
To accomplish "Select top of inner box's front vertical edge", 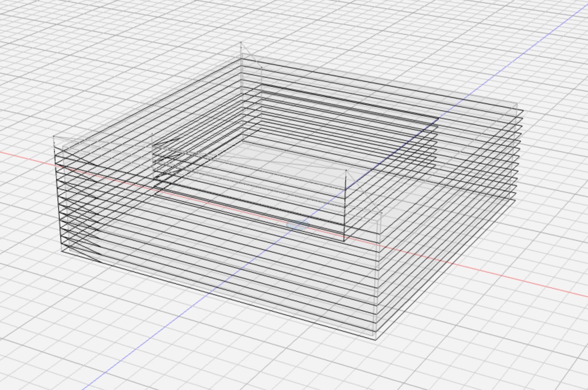I will 346,170.
